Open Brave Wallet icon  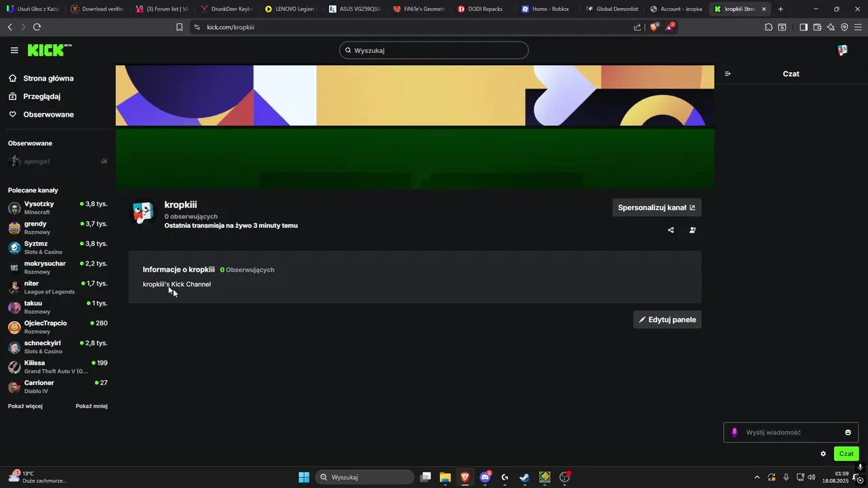tap(817, 27)
